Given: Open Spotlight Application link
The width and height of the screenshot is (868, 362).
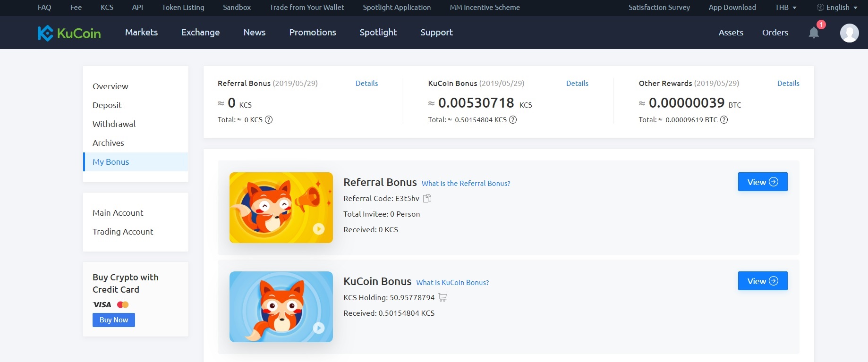Looking at the screenshot, I should pyautogui.click(x=397, y=8).
